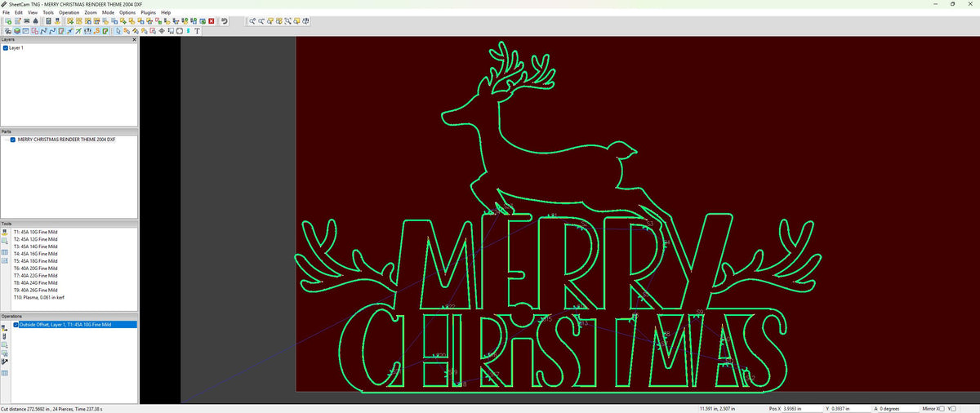Open the Help menu
Image resolution: width=980 pixels, height=413 pixels.
[x=166, y=13]
